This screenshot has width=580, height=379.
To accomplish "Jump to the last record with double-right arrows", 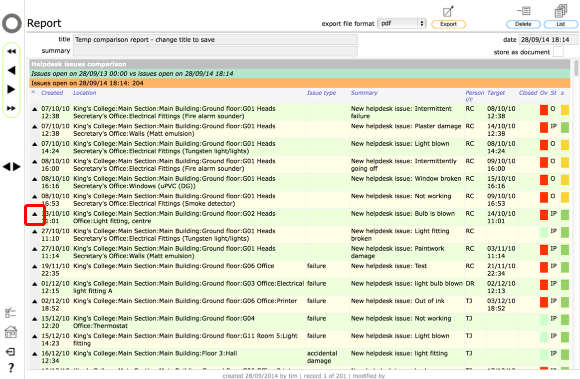I will tap(11, 108).
